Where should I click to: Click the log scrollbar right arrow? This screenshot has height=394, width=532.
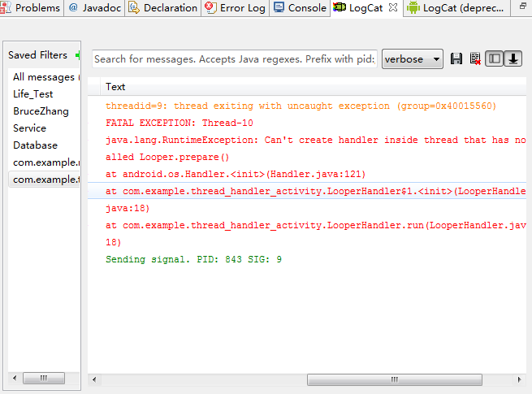519,379
